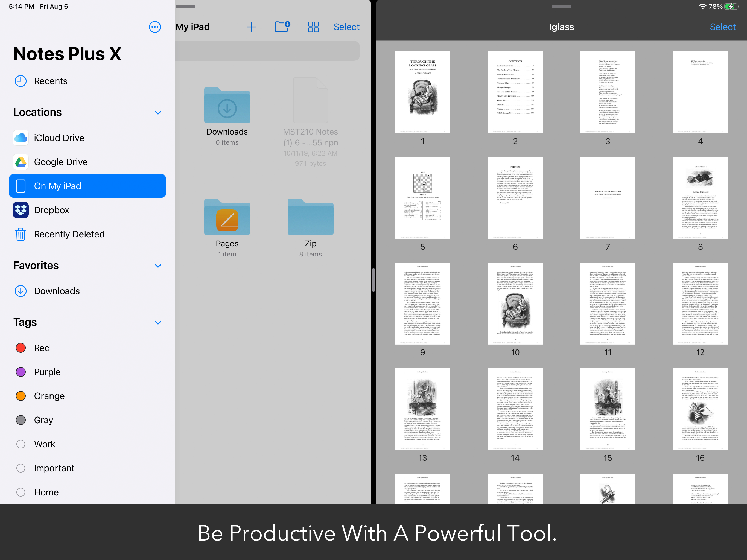Viewport: 747px width, 560px height.
Task: Create a new folder with folder-plus icon
Action: pos(282,27)
